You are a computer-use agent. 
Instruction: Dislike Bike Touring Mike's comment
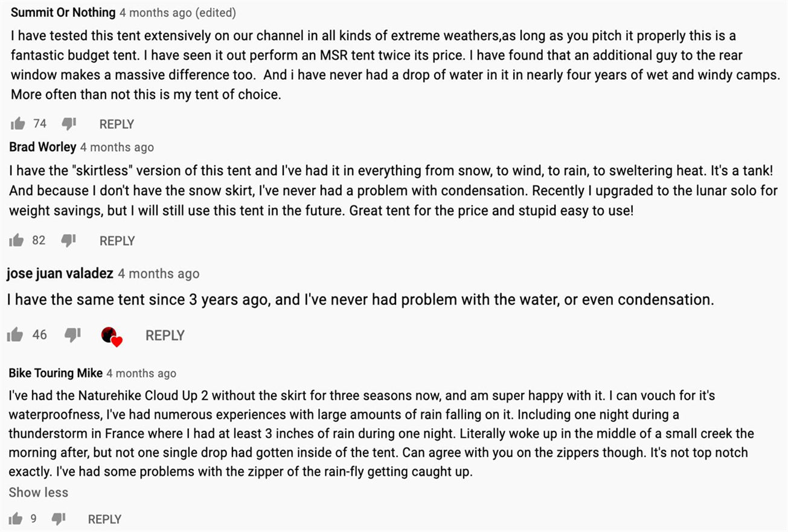(59, 519)
